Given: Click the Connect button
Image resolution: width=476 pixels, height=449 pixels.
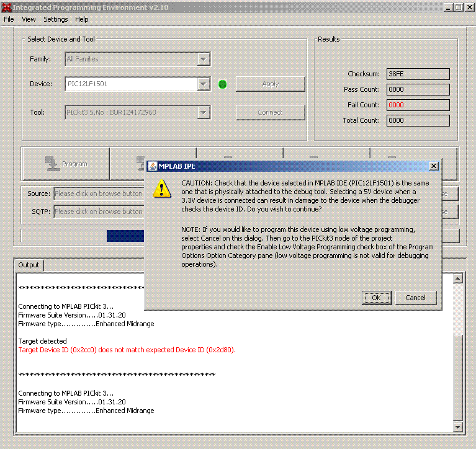Looking at the screenshot, I should click(x=271, y=112).
